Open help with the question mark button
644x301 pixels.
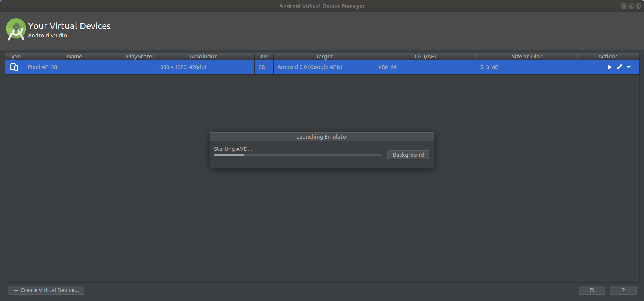pyautogui.click(x=623, y=290)
